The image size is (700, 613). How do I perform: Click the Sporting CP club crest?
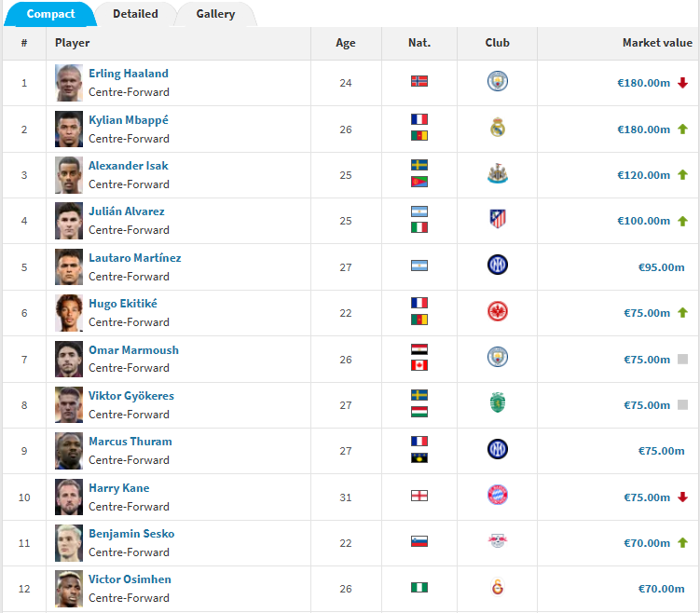498,402
